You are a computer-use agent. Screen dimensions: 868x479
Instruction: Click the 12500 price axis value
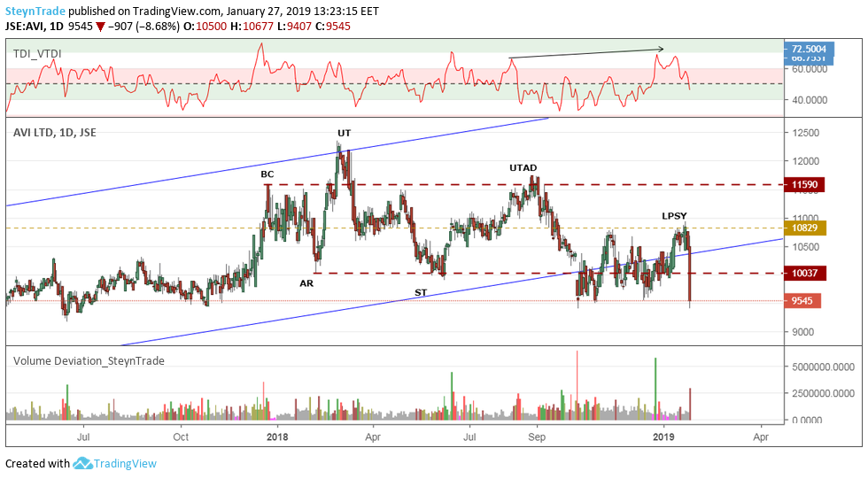click(x=805, y=133)
